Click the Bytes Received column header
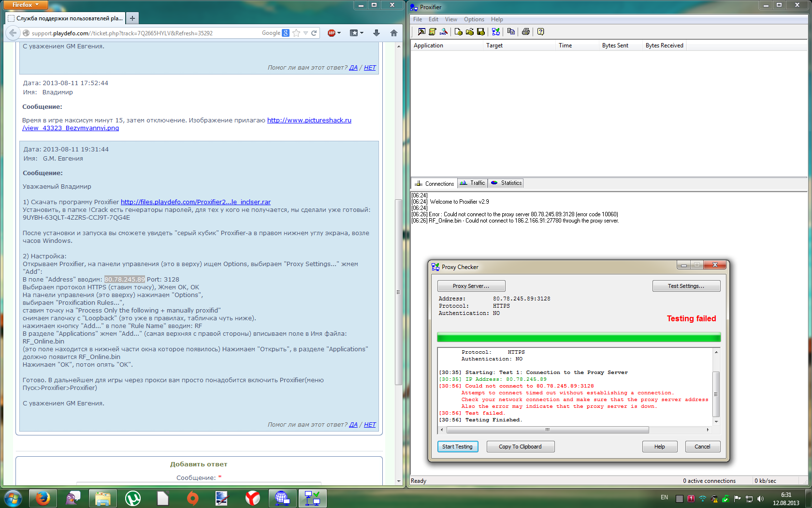The height and width of the screenshot is (508, 812). coord(665,45)
